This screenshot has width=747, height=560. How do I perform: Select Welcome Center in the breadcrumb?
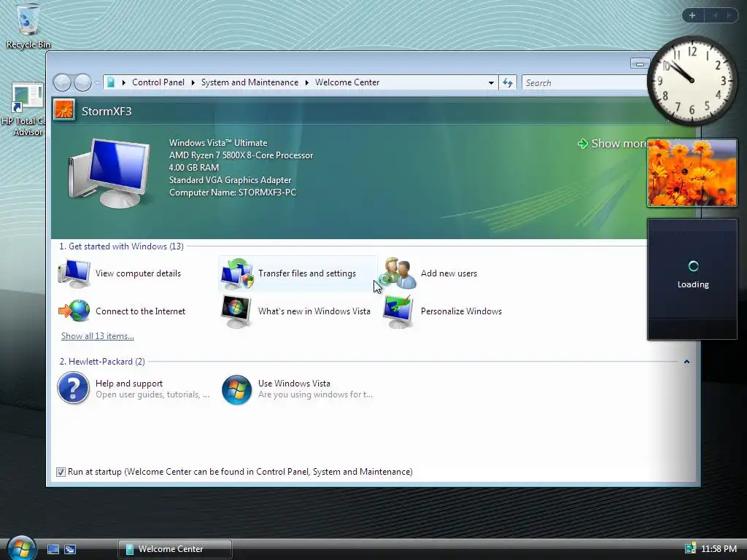347,82
